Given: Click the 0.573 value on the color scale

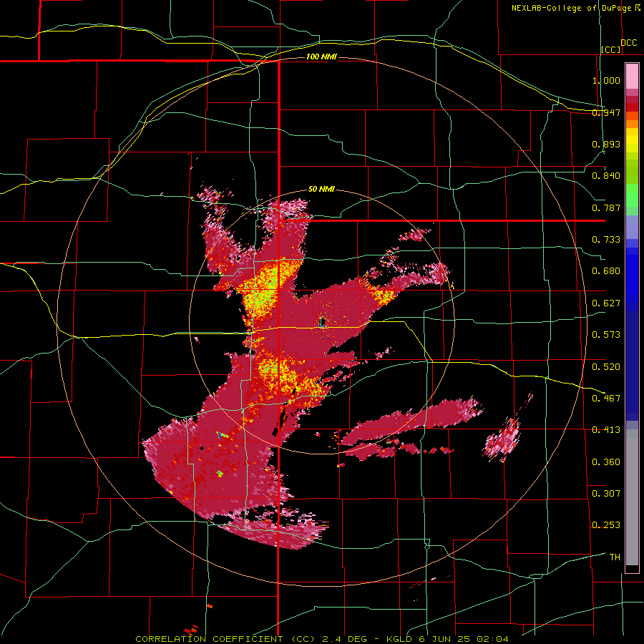Looking at the screenshot, I should click(x=606, y=335).
